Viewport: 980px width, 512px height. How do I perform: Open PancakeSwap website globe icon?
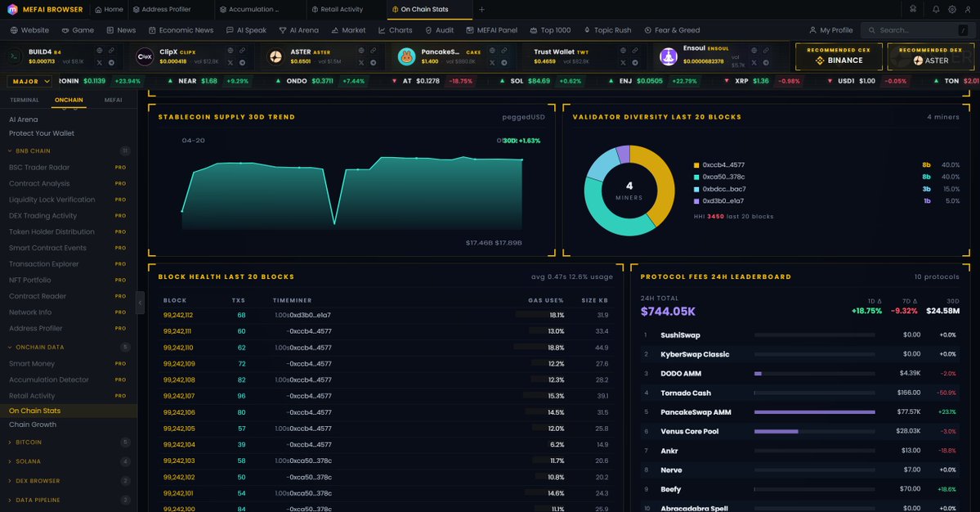tap(492, 51)
